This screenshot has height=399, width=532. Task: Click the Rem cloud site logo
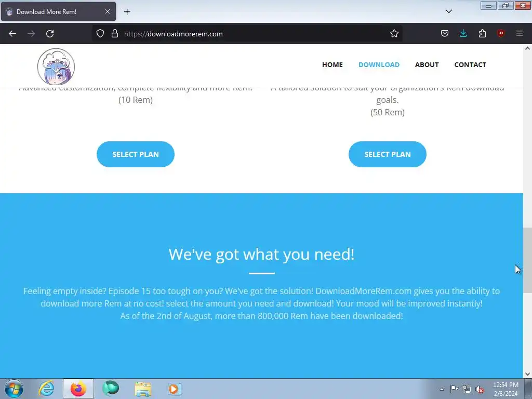(56, 66)
